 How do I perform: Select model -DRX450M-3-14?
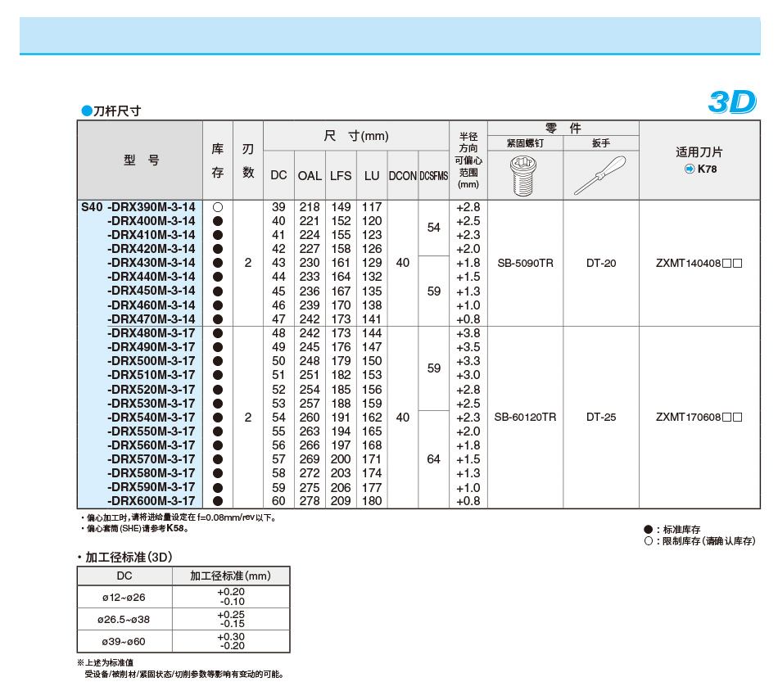click(152, 291)
